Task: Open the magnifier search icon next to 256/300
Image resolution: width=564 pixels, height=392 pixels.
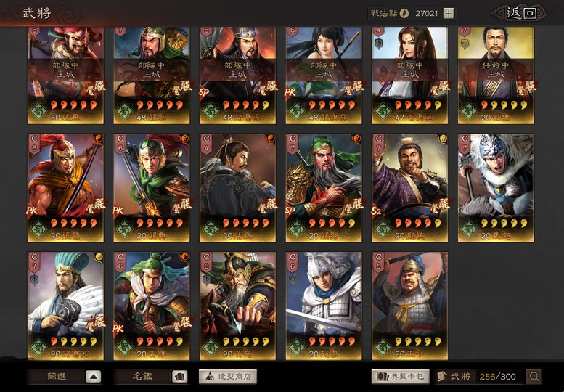Action: [x=534, y=377]
